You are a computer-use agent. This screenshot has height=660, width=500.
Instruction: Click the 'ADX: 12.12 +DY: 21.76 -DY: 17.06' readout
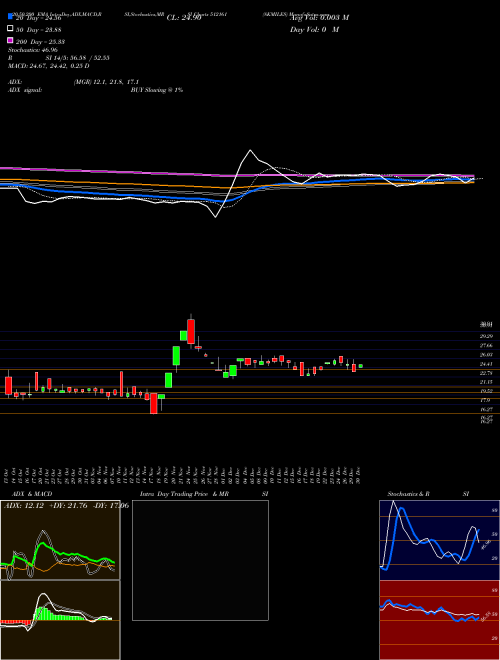pos(66,506)
